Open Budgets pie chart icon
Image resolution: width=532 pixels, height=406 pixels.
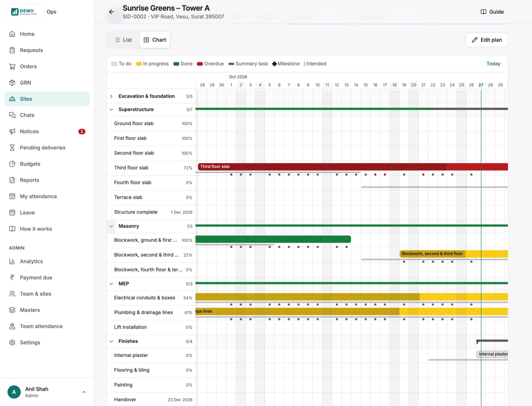(12, 164)
